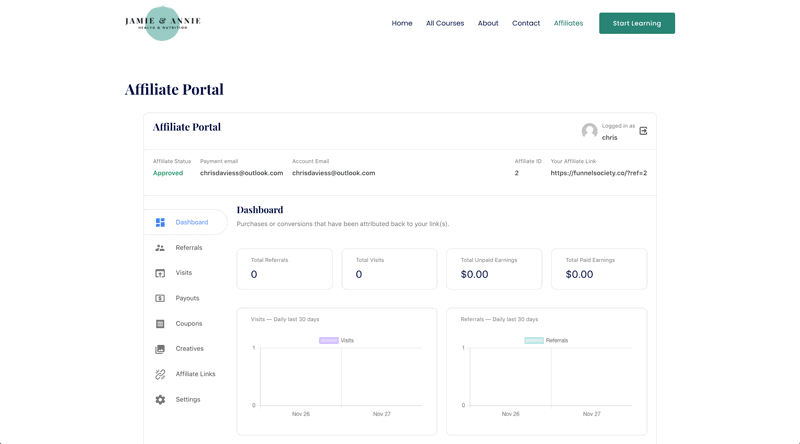Click the Total Paid Earnings card
This screenshot has width=800, height=444.
pyautogui.click(x=599, y=269)
